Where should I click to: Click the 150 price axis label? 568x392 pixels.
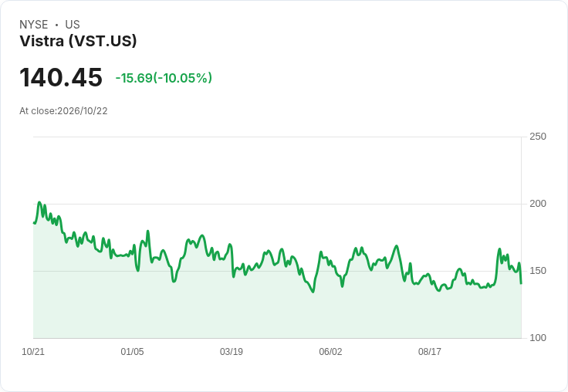click(x=538, y=271)
